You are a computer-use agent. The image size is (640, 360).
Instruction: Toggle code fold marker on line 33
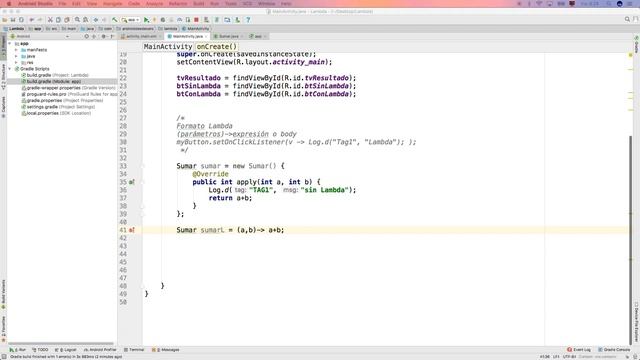pos(143,166)
